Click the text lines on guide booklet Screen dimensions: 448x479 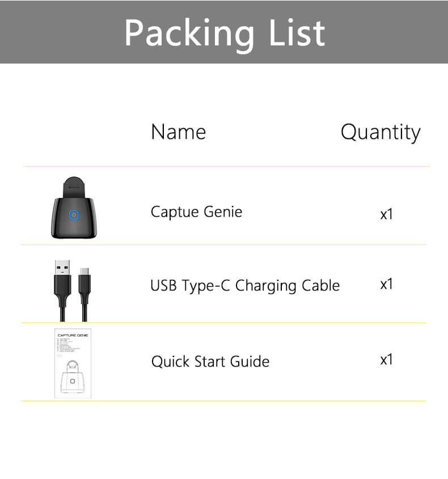click(69, 345)
